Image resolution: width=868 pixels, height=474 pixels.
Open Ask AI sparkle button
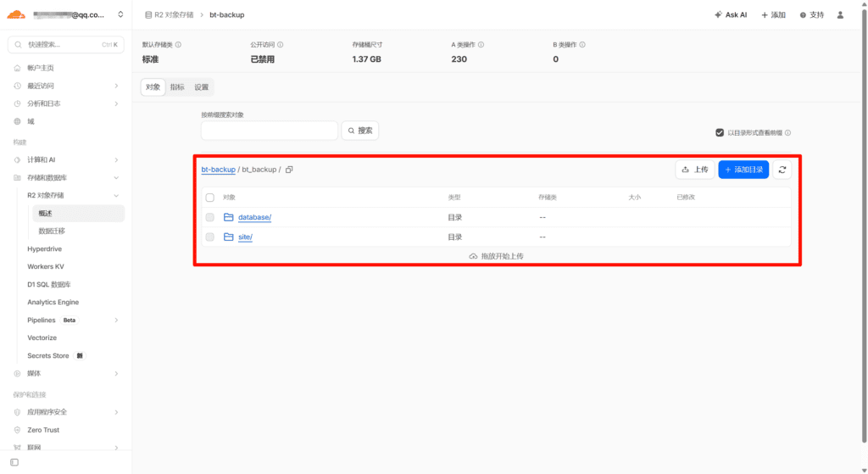(731, 14)
